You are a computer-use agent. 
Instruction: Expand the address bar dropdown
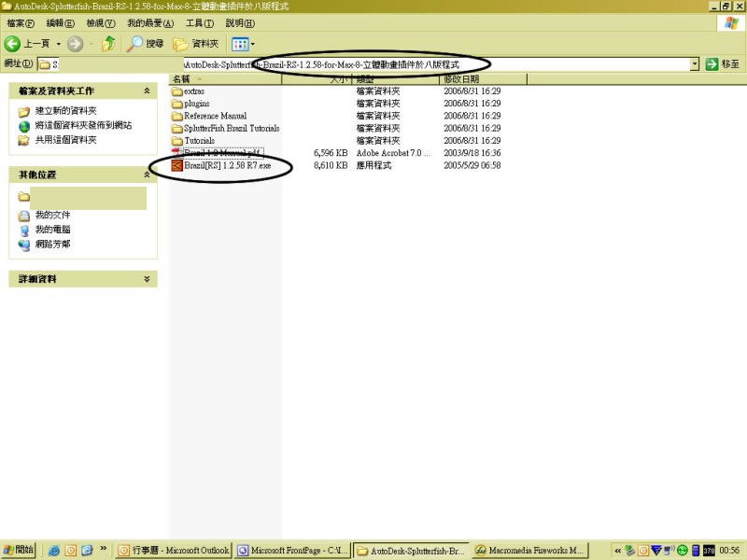coord(695,63)
